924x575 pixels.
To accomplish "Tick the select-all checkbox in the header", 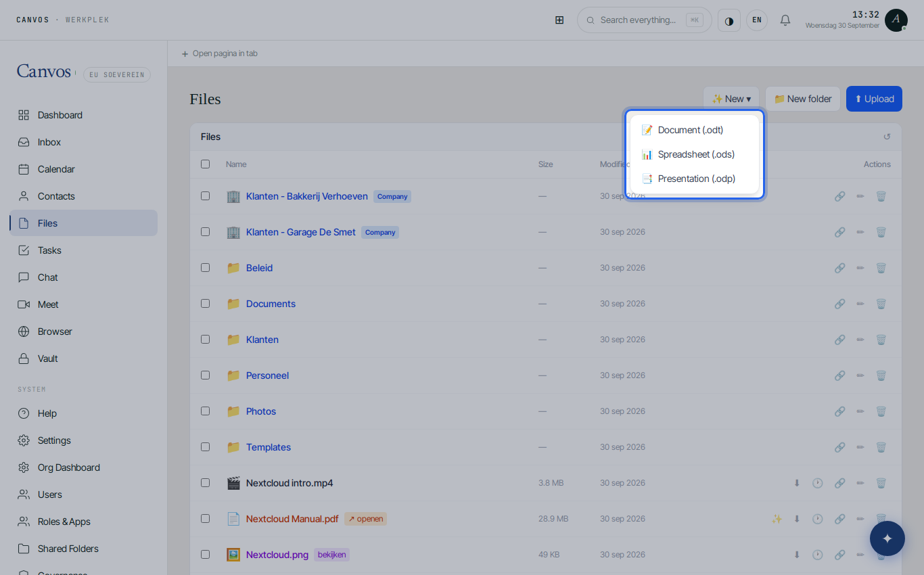I will coord(205,164).
